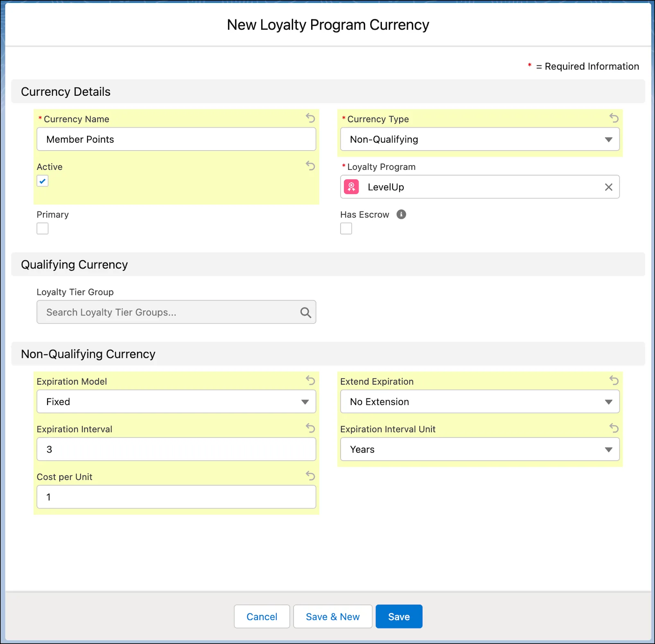Cancel the new currency form
Screen dimensions: 655x644
[x=262, y=616]
